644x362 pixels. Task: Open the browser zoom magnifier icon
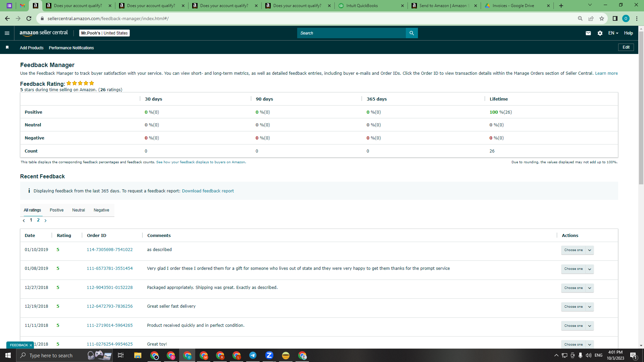pos(580,18)
